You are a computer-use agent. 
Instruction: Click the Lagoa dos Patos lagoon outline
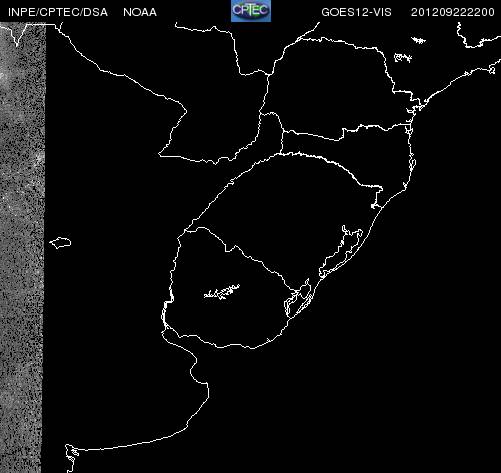[341, 252]
